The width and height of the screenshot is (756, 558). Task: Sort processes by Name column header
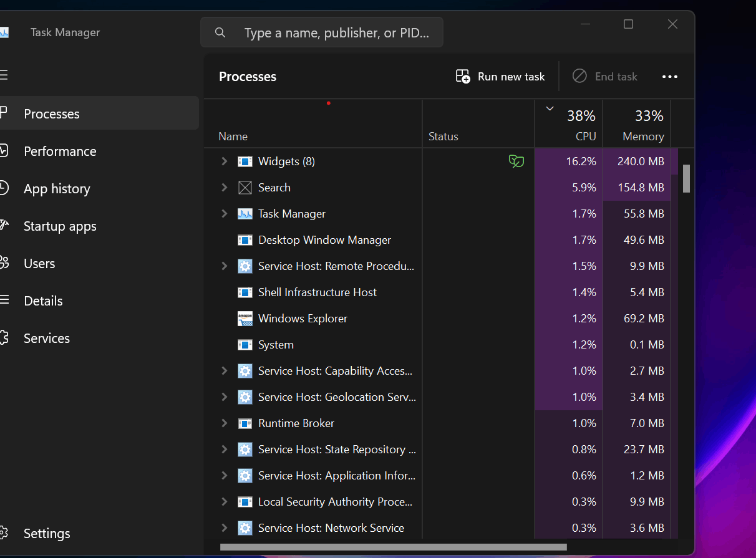(313, 124)
